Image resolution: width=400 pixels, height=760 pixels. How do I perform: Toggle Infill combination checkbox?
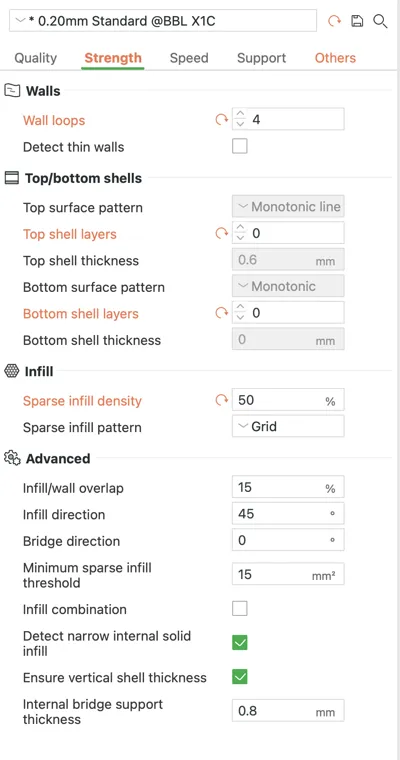pos(240,608)
